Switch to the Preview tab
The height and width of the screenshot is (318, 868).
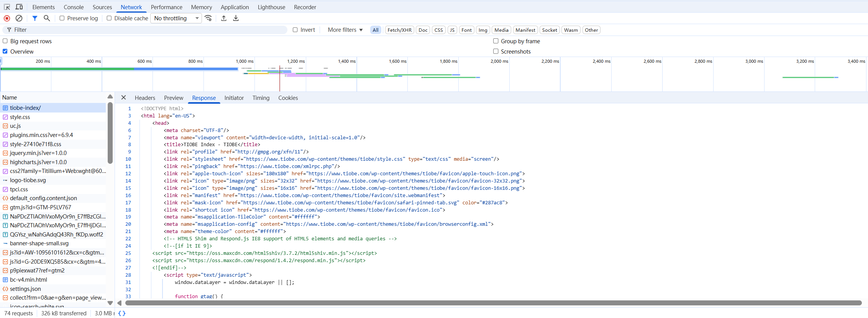174,98
